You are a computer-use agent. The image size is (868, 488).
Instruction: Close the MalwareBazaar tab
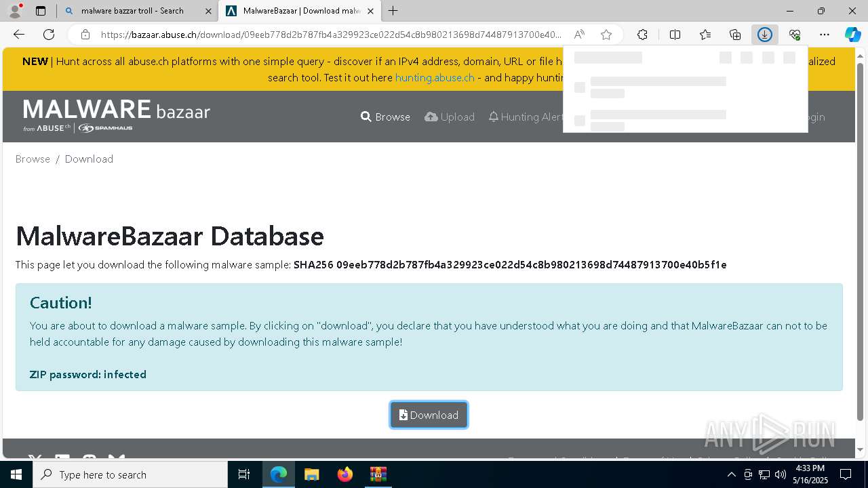pyautogui.click(x=370, y=11)
